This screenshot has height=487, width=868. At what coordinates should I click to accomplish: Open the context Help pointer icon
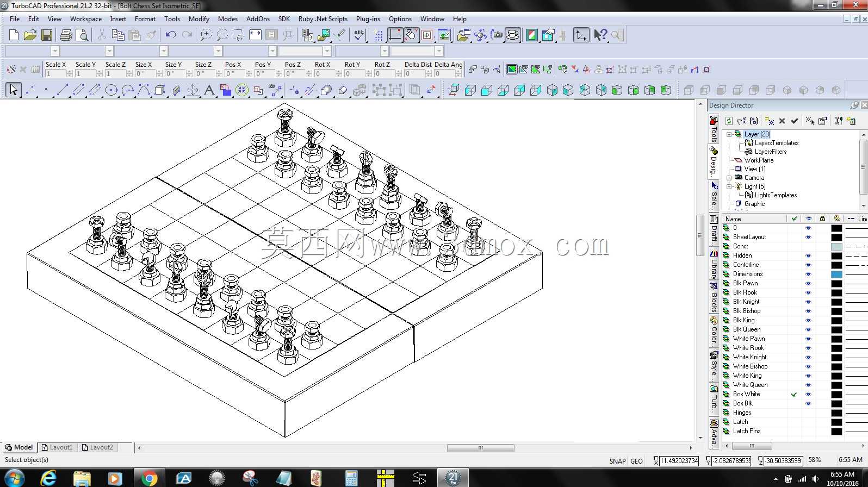pyautogui.click(x=600, y=35)
